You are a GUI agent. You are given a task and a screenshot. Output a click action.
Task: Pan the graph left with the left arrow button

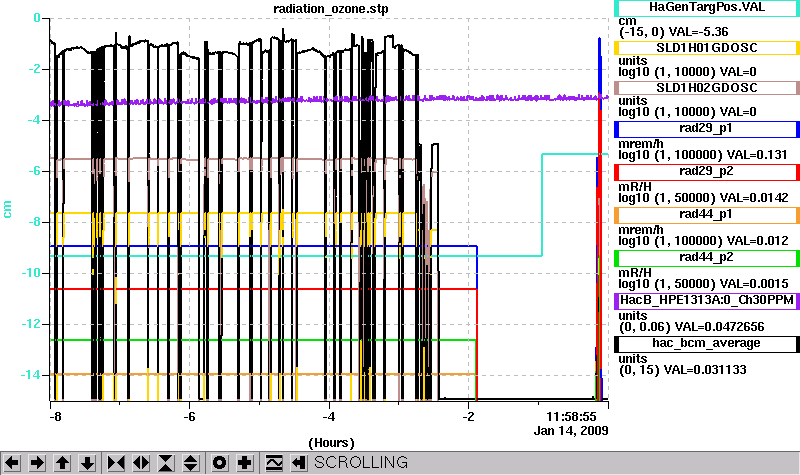coord(12,463)
